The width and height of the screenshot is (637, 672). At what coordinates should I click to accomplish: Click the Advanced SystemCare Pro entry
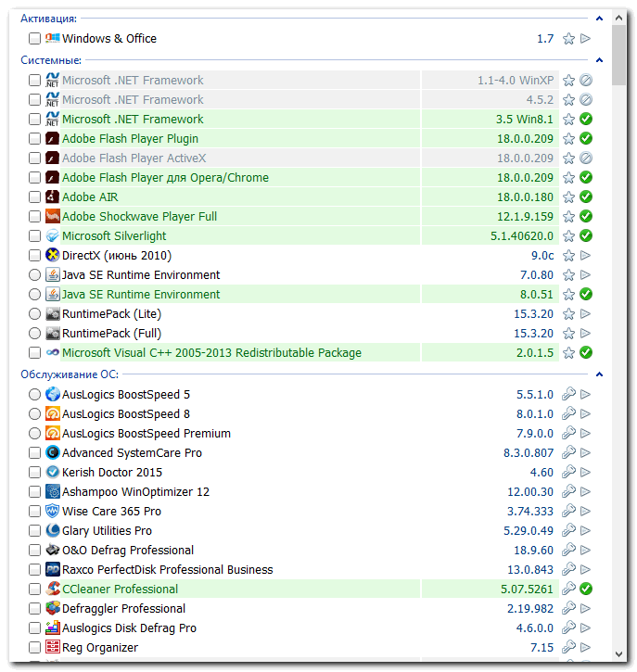point(132,453)
